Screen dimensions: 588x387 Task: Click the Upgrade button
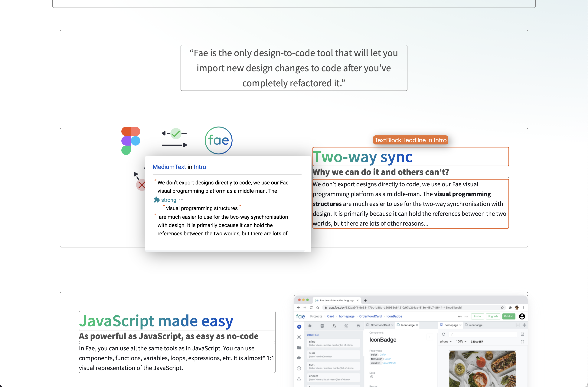coord(493,316)
